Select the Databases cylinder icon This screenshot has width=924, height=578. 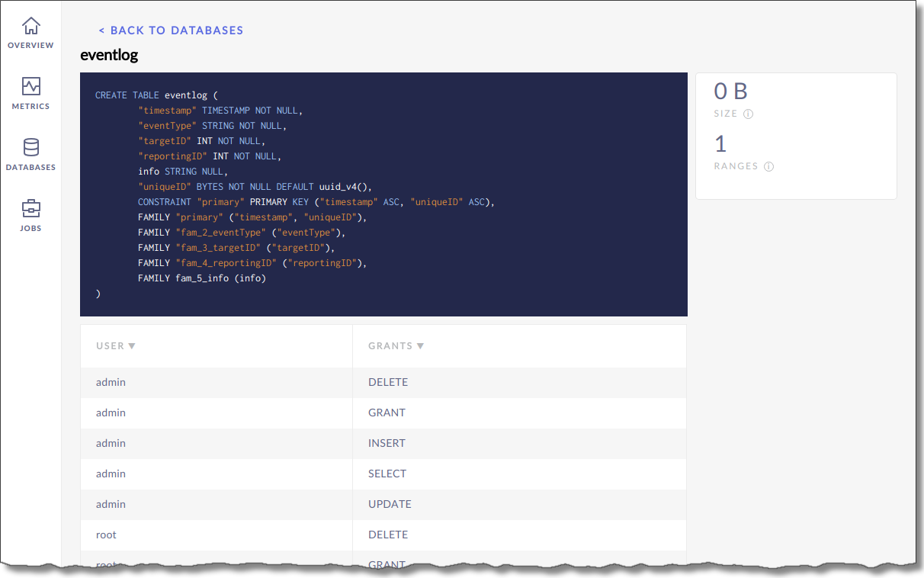coord(30,147)
